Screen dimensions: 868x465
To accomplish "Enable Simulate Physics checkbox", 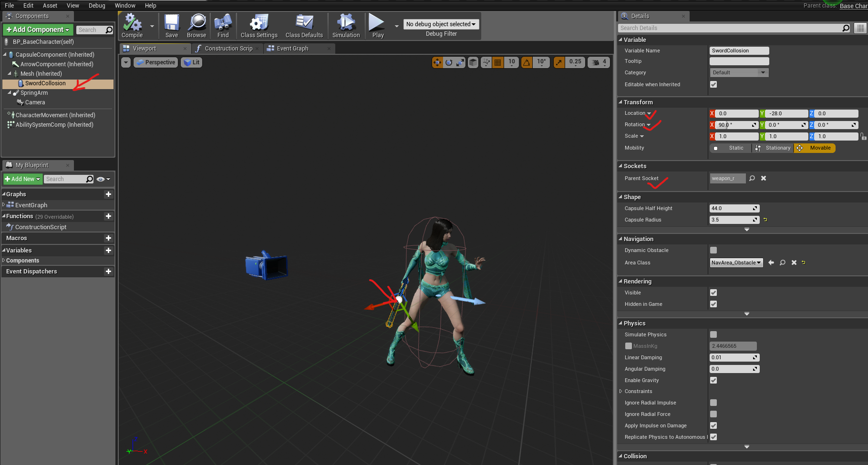I will click(x=713, y=334).
